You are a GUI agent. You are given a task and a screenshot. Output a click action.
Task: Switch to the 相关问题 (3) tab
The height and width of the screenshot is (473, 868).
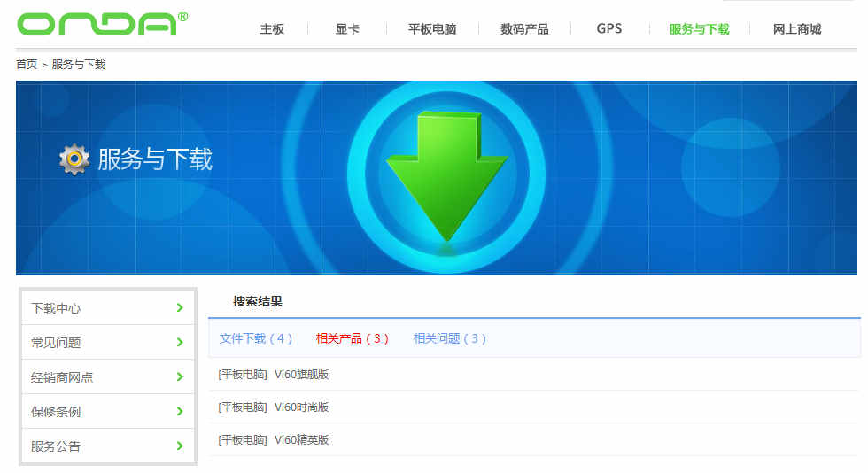[x=450, y=338]
